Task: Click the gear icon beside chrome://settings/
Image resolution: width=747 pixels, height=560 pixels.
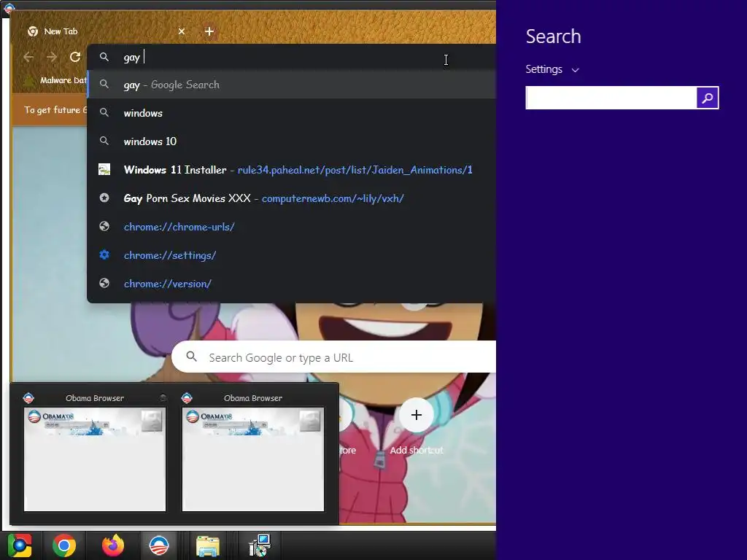Action: point(104,254)
